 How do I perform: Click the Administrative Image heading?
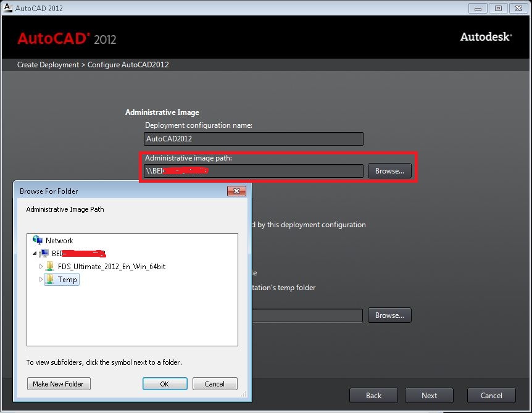pos(162,112)
